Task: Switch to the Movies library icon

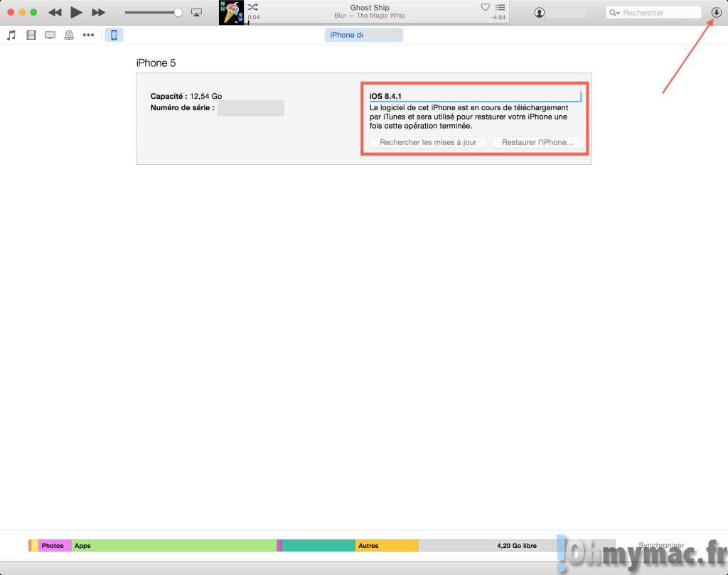Action: (x=31, y=35)
